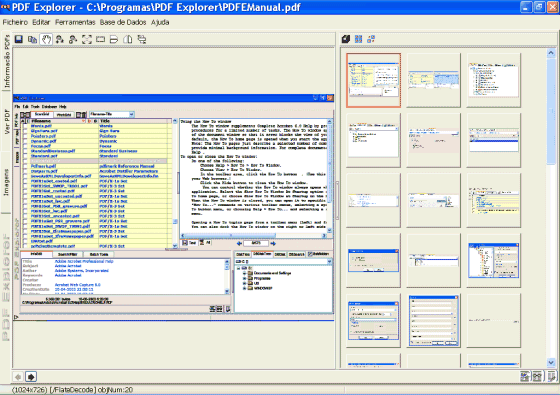
Task: Click the thumbnail list scroll up arrow
Action: point(551,53)
